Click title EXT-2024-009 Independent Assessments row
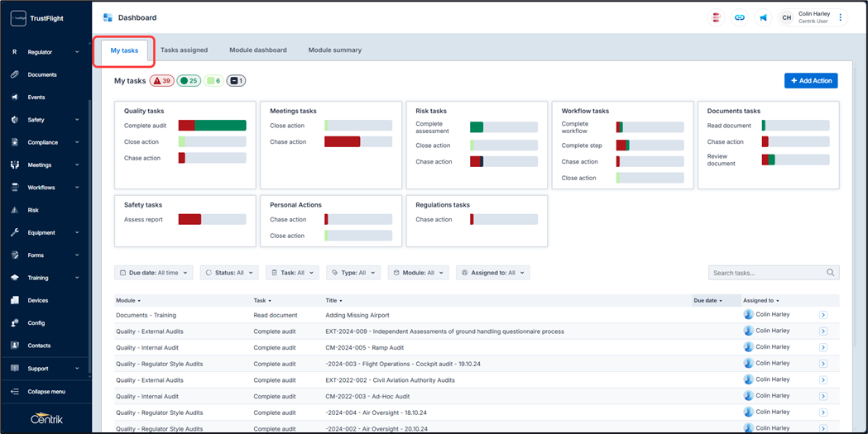 [x=444, y=331]
